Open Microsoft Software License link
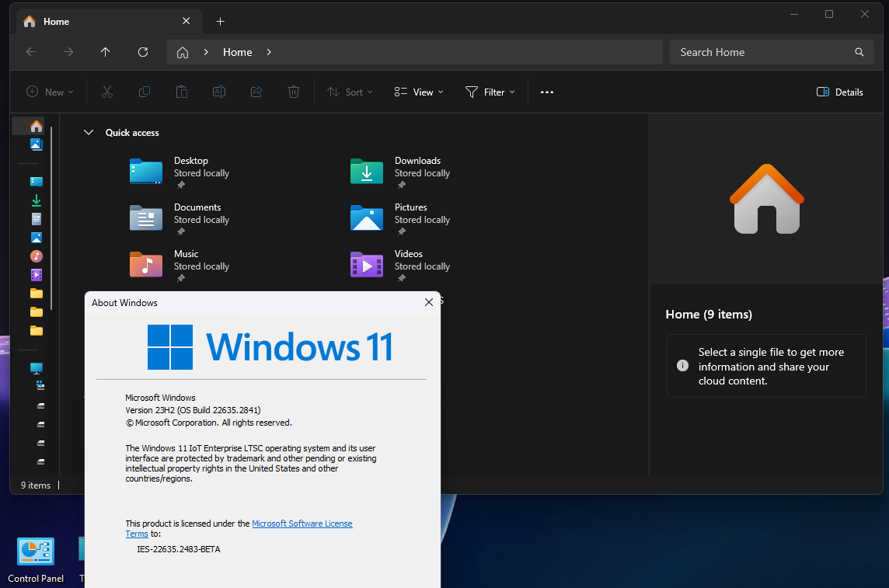Screen dimensions: 889x588 point(302,524)
